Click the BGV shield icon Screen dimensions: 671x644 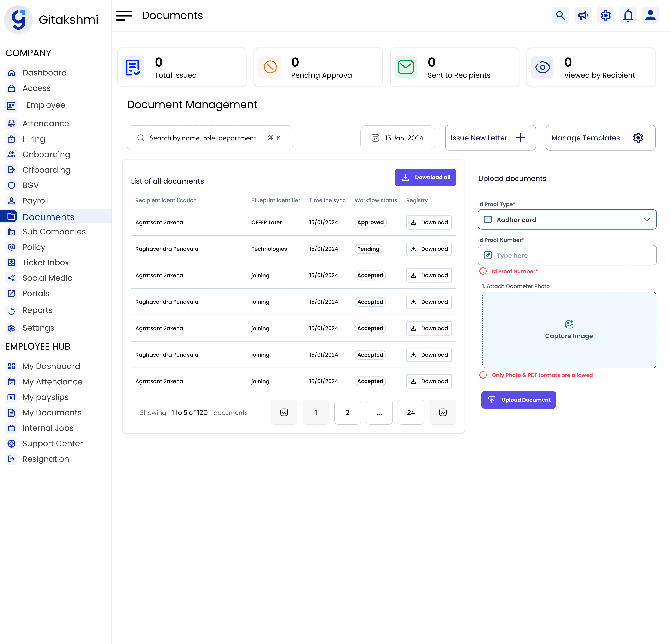pyautogui.click(x=11, y=185)
